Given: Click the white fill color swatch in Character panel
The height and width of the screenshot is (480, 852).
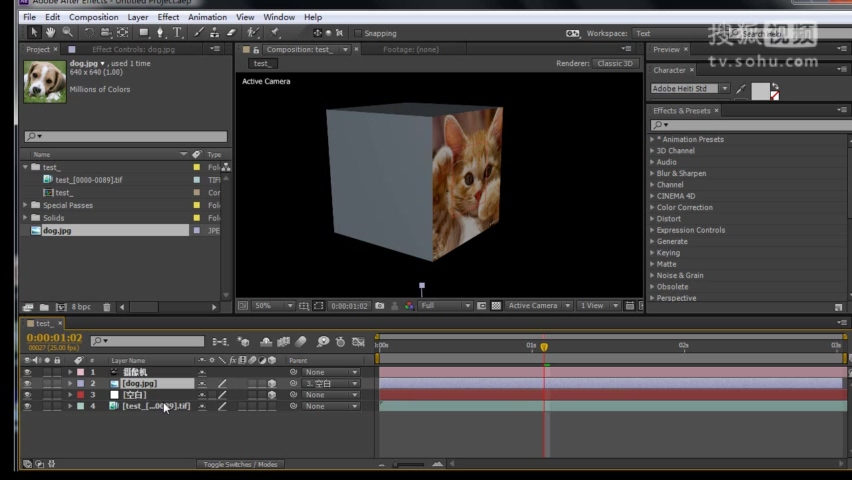Looking at the screenshot, I should [760, 90].
